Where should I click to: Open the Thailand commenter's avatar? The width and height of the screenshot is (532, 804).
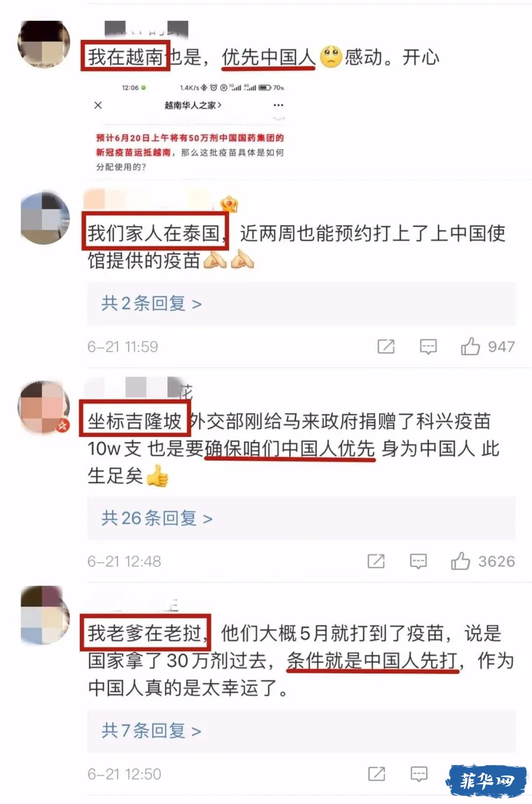[45, 218]
